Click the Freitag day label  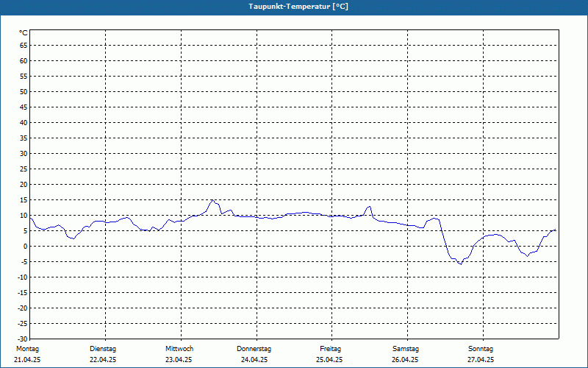tap(330, 349)
